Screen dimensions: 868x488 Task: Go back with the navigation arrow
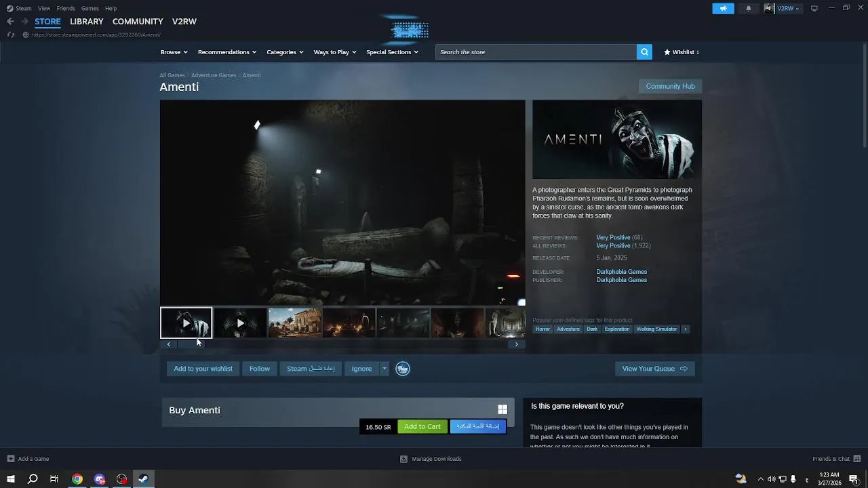pyautogui.click(x=10, y=21)
